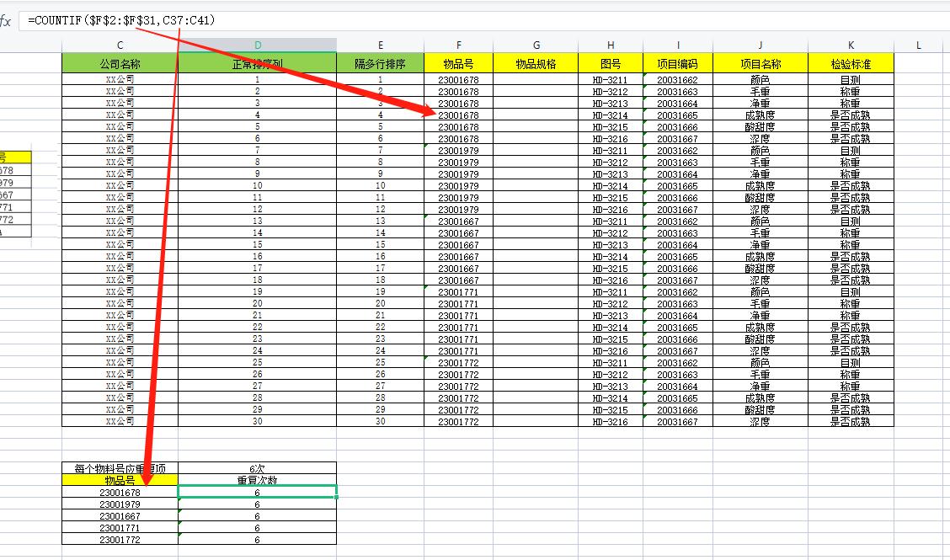Click the yellow 公司名称 header cell
The image size is (950, 560).
120,62
